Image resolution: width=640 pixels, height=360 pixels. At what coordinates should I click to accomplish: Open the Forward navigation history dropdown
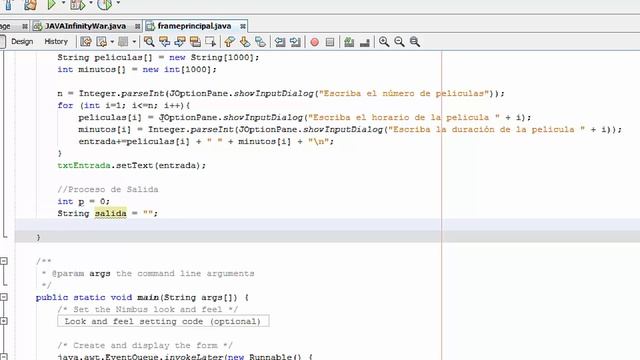[134, 42]
